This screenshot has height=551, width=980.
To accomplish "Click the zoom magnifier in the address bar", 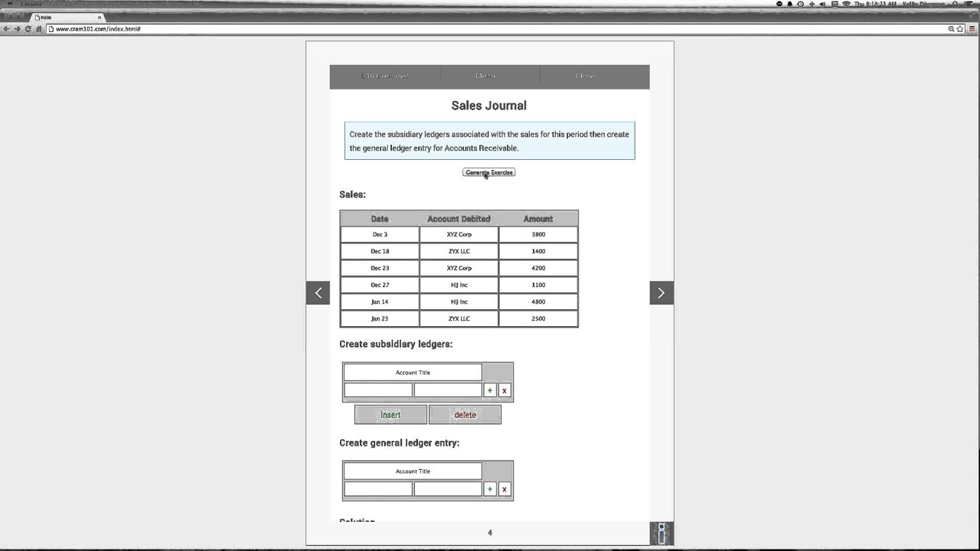I will (x=952, y=28).
